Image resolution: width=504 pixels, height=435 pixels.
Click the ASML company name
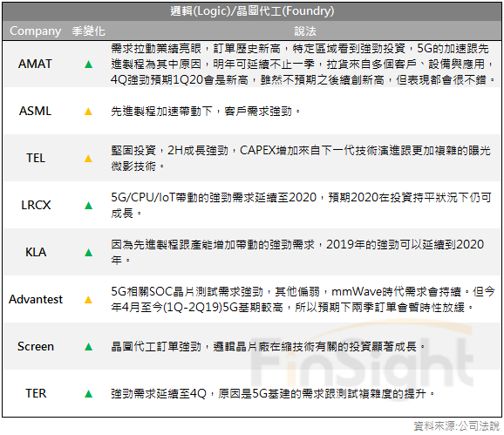point(35,112)
